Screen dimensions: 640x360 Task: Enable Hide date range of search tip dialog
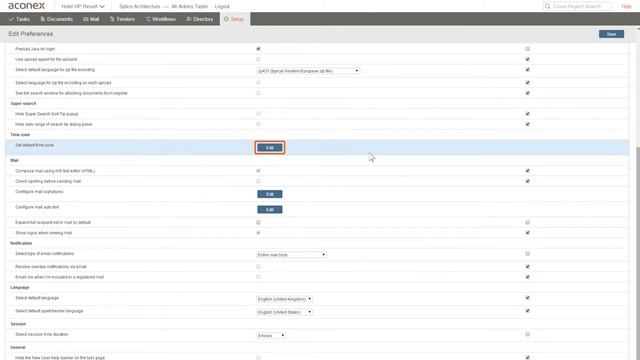coord(258,124)
